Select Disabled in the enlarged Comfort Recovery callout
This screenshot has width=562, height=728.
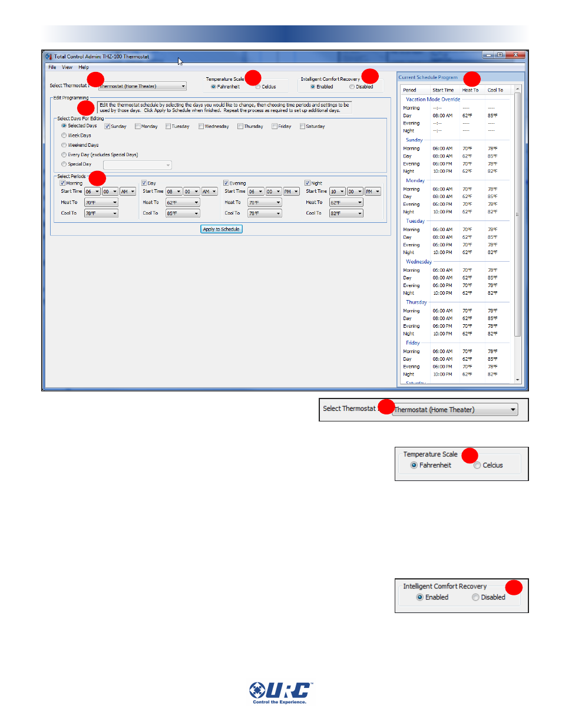475,597
